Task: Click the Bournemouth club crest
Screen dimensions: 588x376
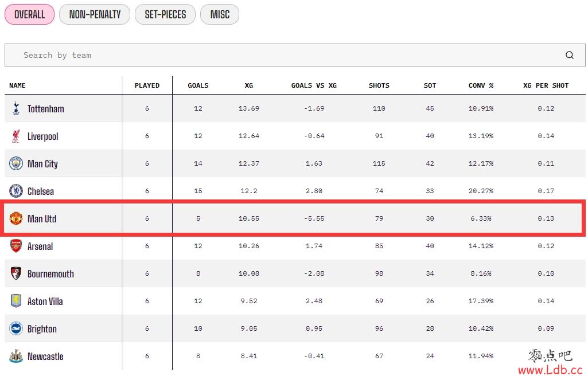Action: click(x=15, y=274)
